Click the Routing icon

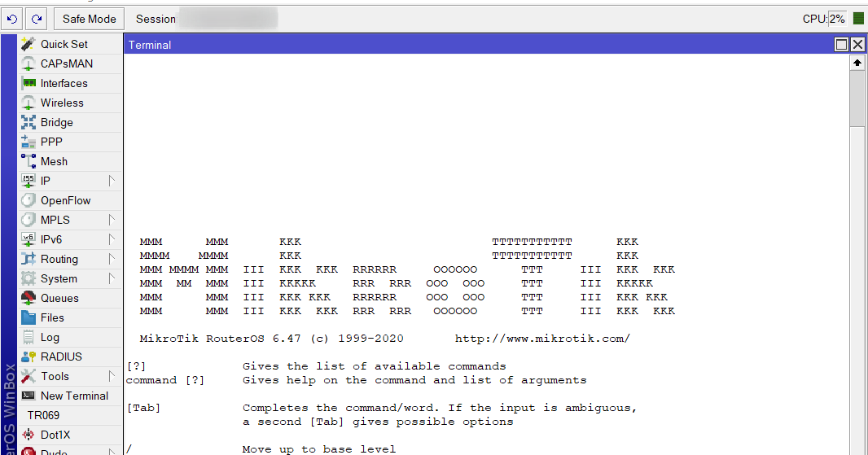(28, 259)
